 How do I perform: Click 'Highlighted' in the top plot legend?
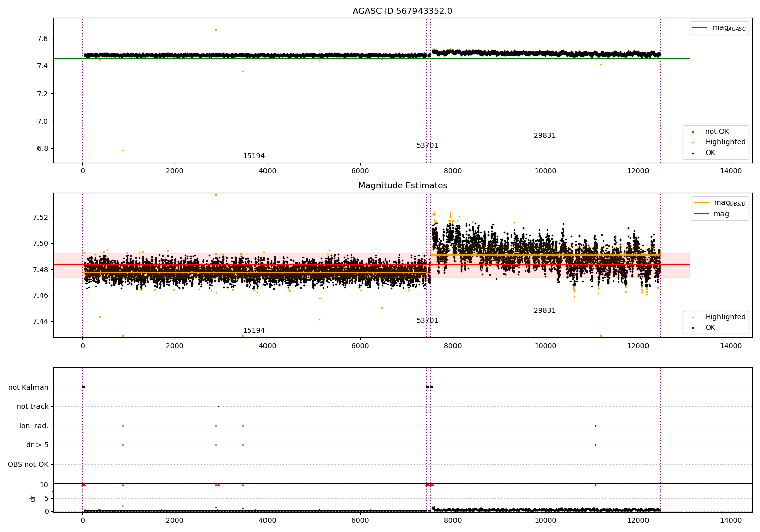[725, 142]
